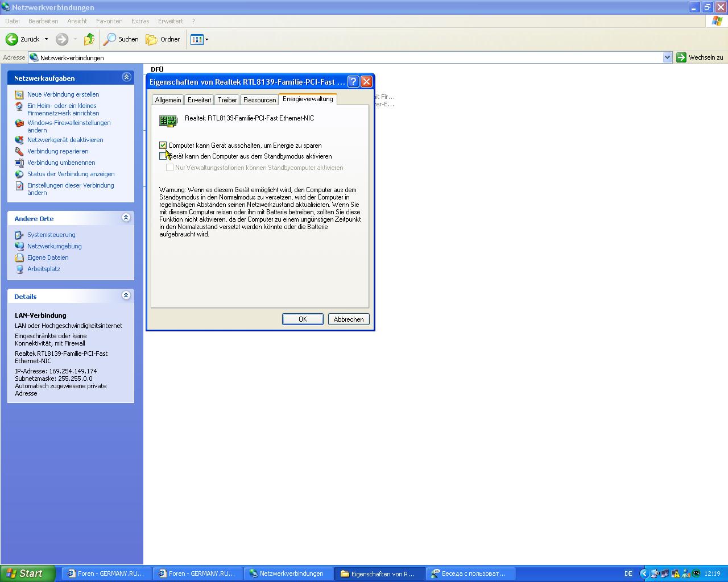
Task: Enable 'Gerät kann den Computer aktivieren' checkbox
Action: (x=163, y=156)
